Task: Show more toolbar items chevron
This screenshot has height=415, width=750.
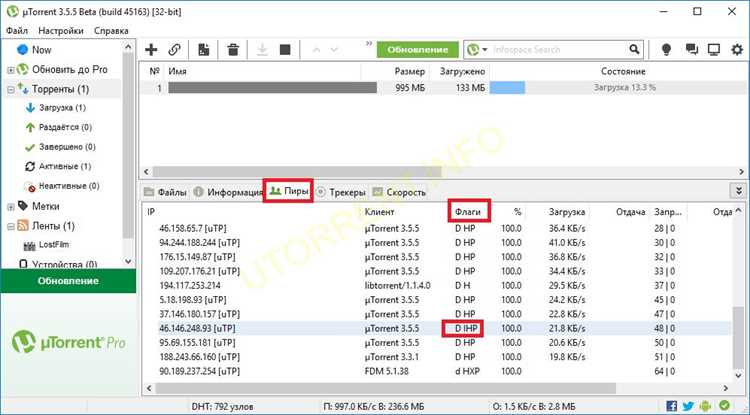Action: (x=369, y=44)
